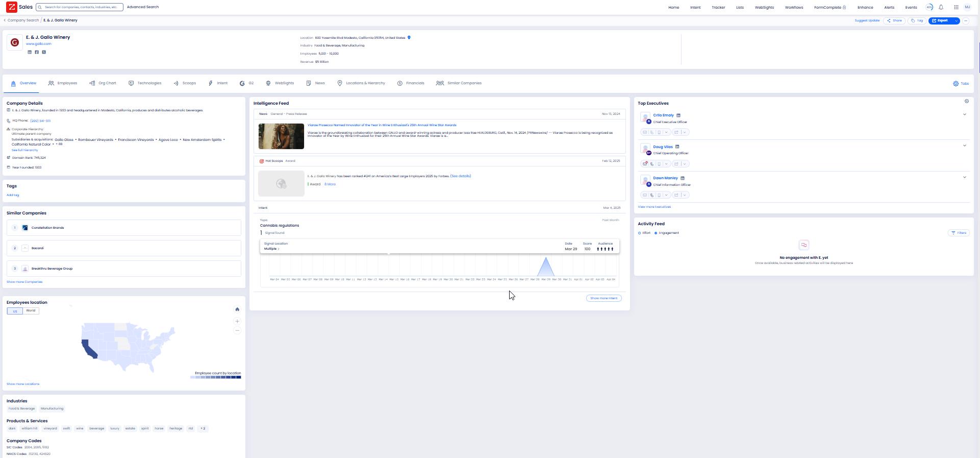The image size is (980, 458).
Task: Open Crilo Emaly's LinkedIn icon
Action: [x=679, y=115]
